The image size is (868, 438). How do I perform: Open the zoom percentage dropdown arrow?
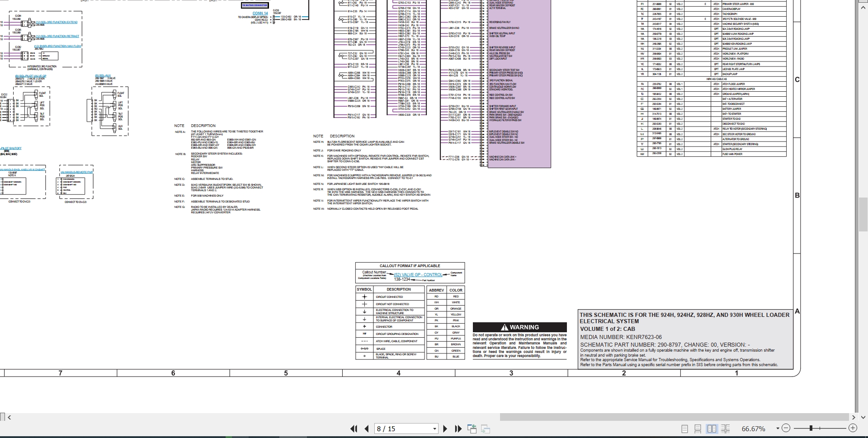click(x=778, y=429)
